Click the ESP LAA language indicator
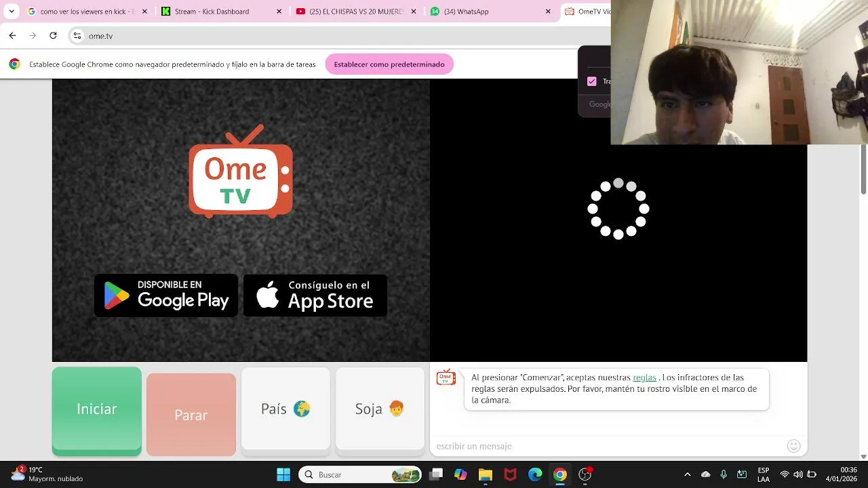This screenshot has width=868, height=488. [764, 474]
